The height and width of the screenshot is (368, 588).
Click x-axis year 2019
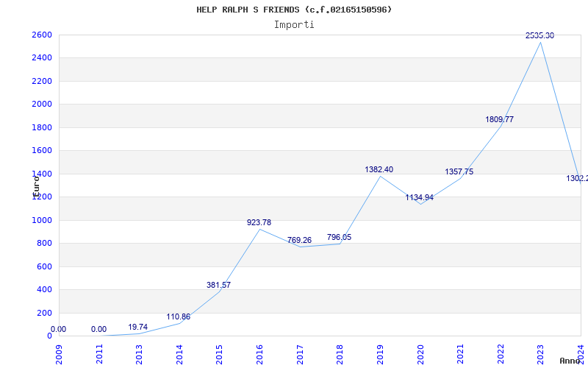tap(380, 355)
